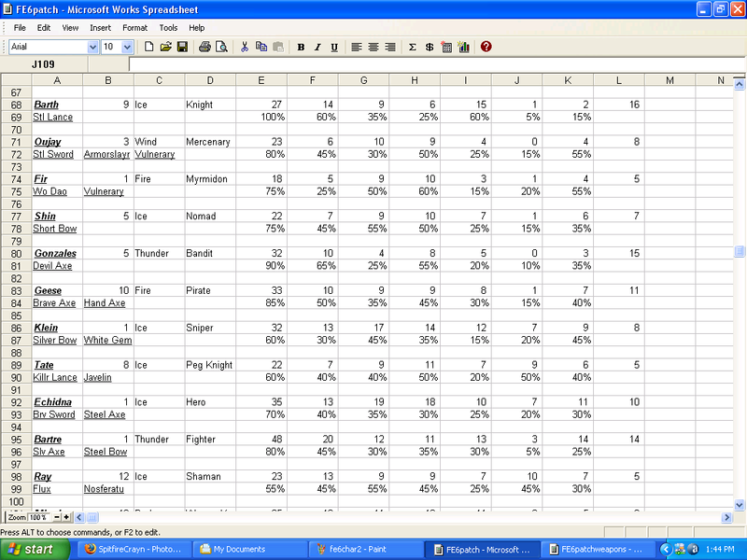Open the Format menu
This screenshot has width=747, height=560.
point(134,28)
